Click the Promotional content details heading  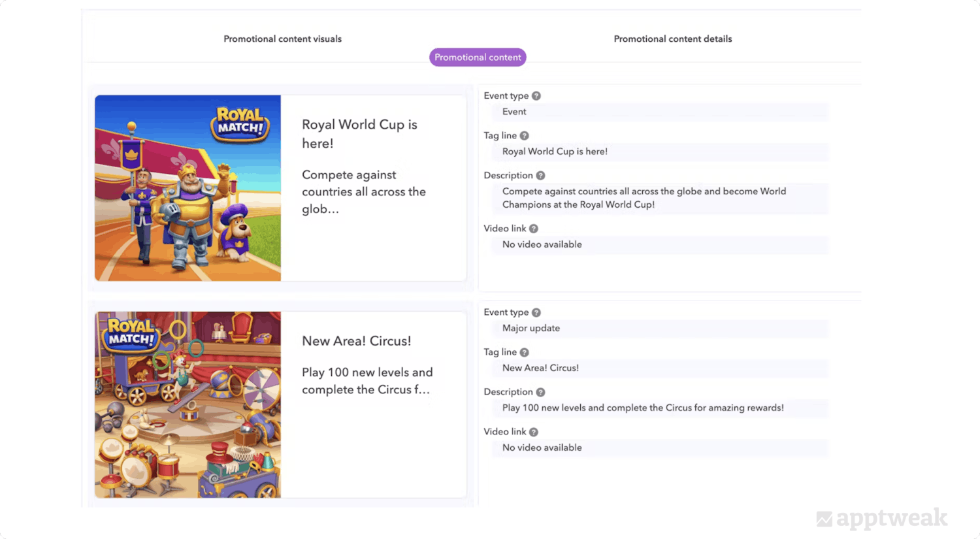673,39
